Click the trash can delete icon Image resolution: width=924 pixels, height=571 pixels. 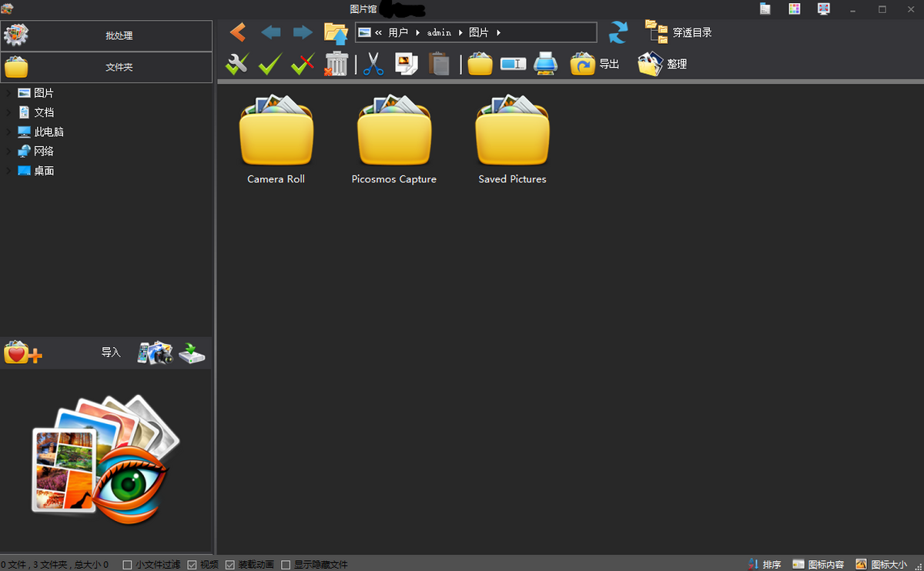(x=336, y=64)
